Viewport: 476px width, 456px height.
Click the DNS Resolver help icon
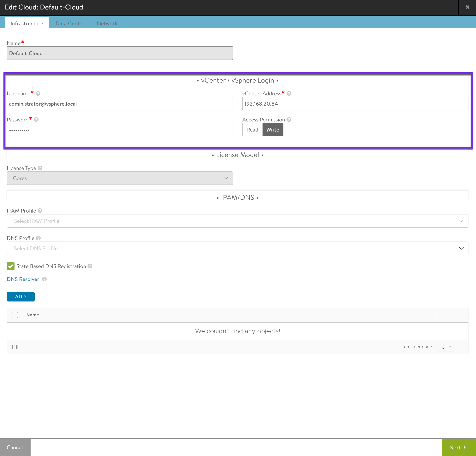click(x=44, y=279)
